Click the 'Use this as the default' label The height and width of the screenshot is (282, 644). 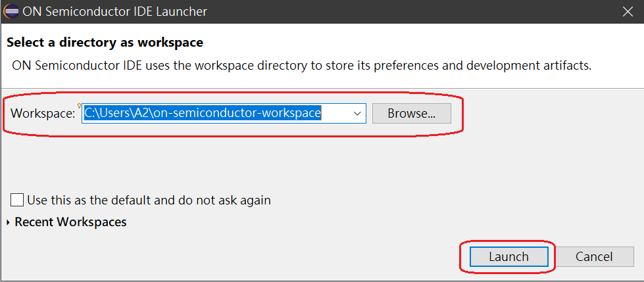(149, 200)
